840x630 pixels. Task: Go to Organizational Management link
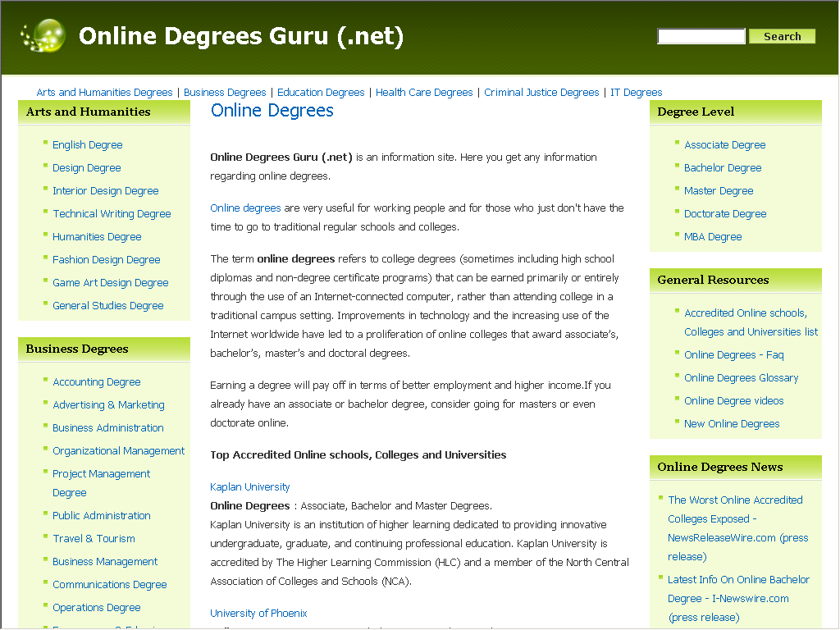118,451
